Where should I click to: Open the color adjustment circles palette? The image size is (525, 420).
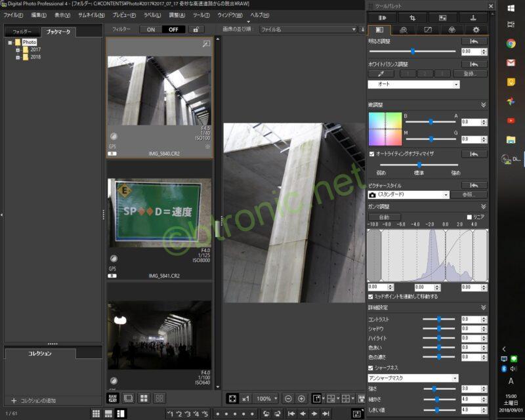click(451, 30)
